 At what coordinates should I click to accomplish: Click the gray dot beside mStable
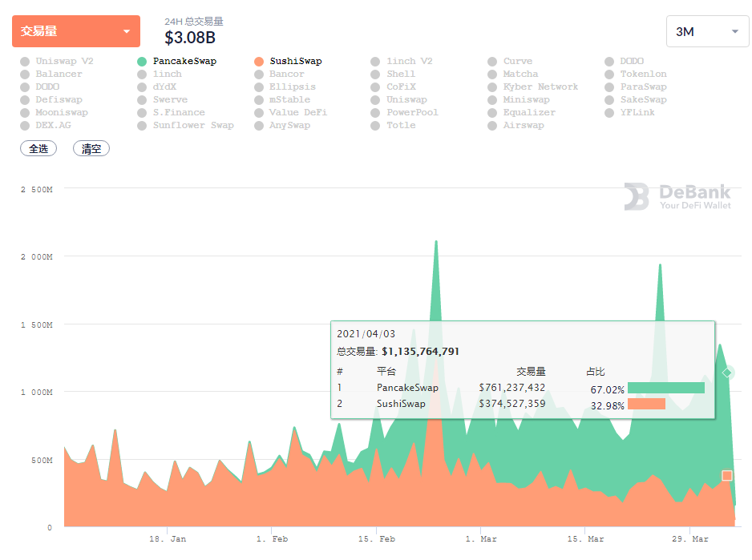pos(259,99)
